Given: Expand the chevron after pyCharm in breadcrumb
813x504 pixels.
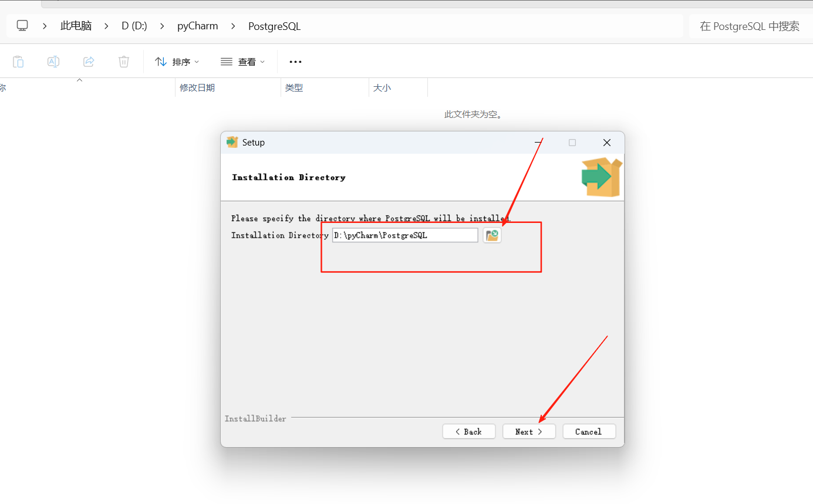Looking at the screenshot, I should pyautogui.click(x=233, y=26).
